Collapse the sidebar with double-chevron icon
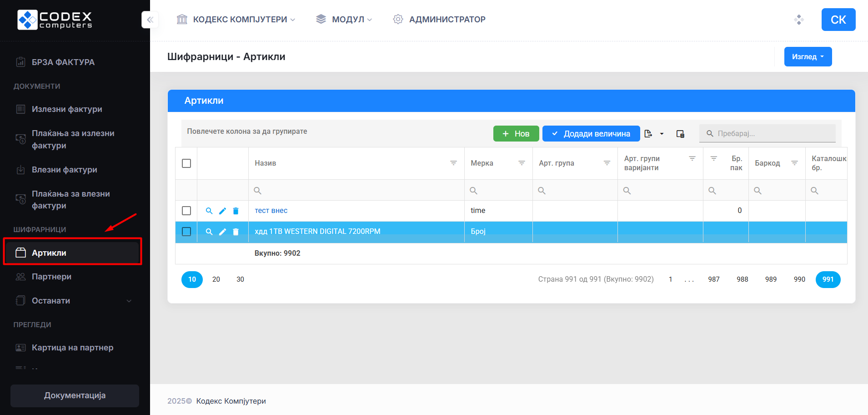This screenshot has height=415, width=868. click(150, 20)
